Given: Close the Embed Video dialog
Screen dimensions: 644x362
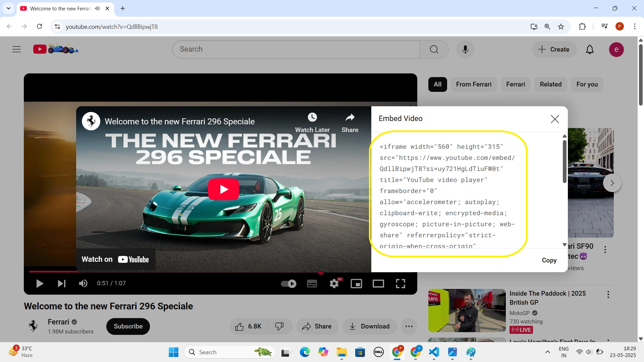Looking at the screenshot, I should point(555,119).
